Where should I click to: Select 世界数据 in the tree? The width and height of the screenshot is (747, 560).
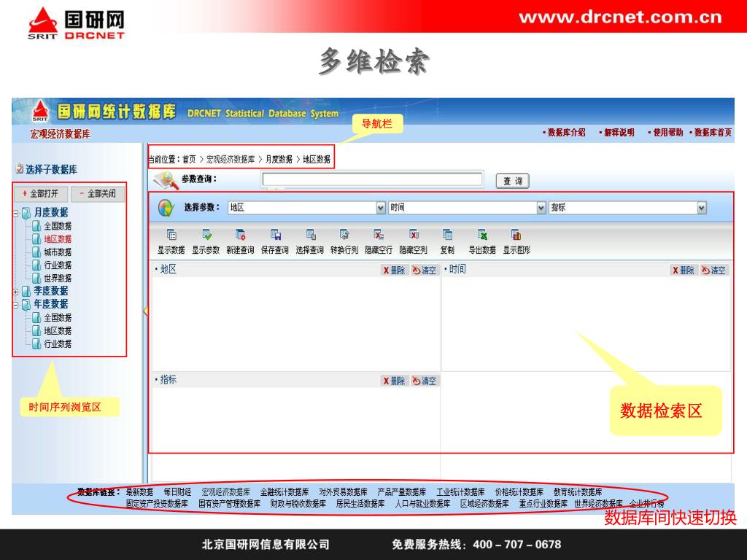(58, 278)
